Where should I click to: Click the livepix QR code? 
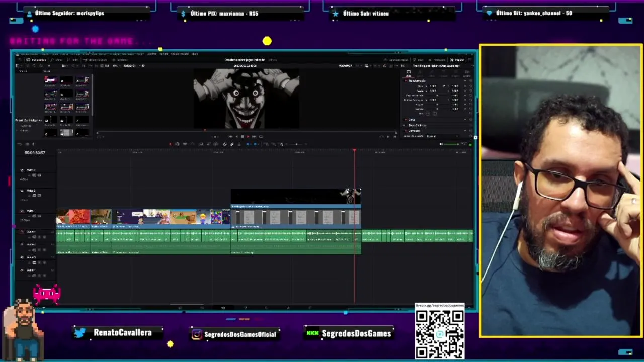click(x=440, y=334)
